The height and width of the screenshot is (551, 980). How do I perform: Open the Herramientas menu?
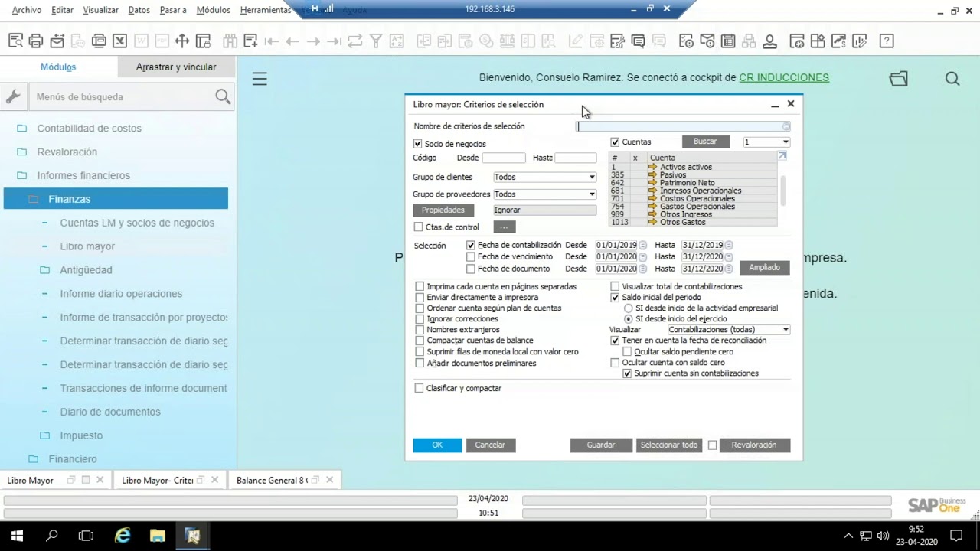coord(266,10)
